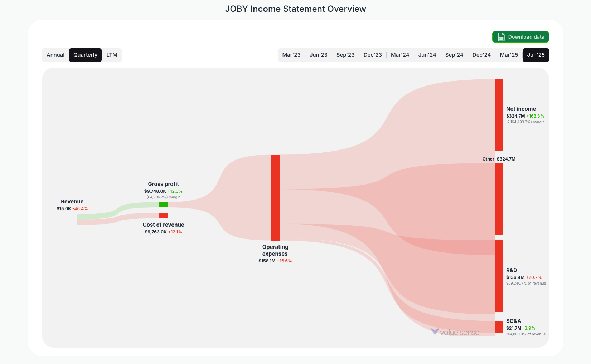Image resolution: width=591 pixels, height=364 pixels.
Task: Keep Quarterly mode selected
Action: (85, 55)
